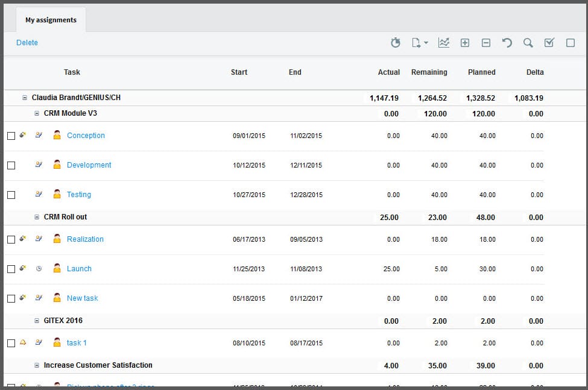
Task: Click the select all checkmark icon
Action: coord(549,43)
